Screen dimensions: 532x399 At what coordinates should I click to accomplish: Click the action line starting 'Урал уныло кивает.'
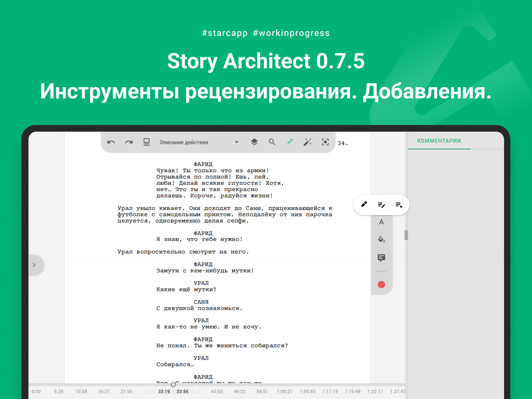click(225, 208)
